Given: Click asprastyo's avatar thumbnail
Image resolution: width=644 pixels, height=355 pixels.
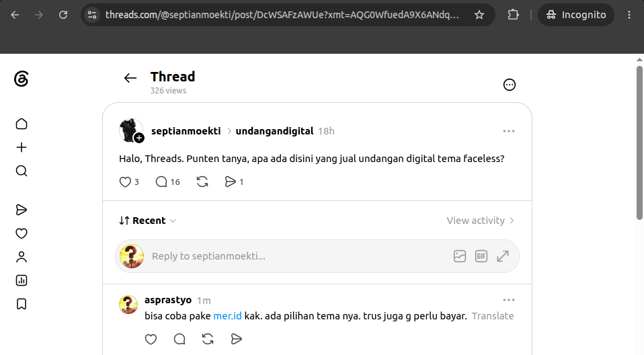Looking at the screenshot, I should (128, 305).
